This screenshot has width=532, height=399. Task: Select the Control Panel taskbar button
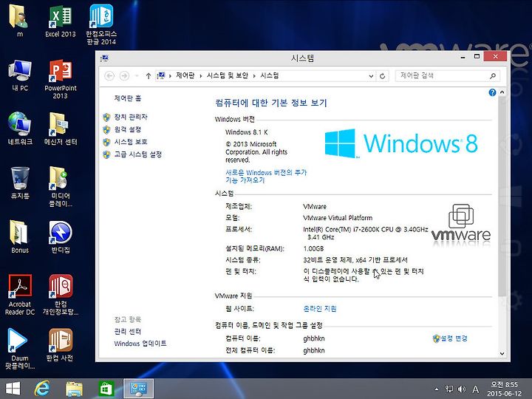point(138,389)
